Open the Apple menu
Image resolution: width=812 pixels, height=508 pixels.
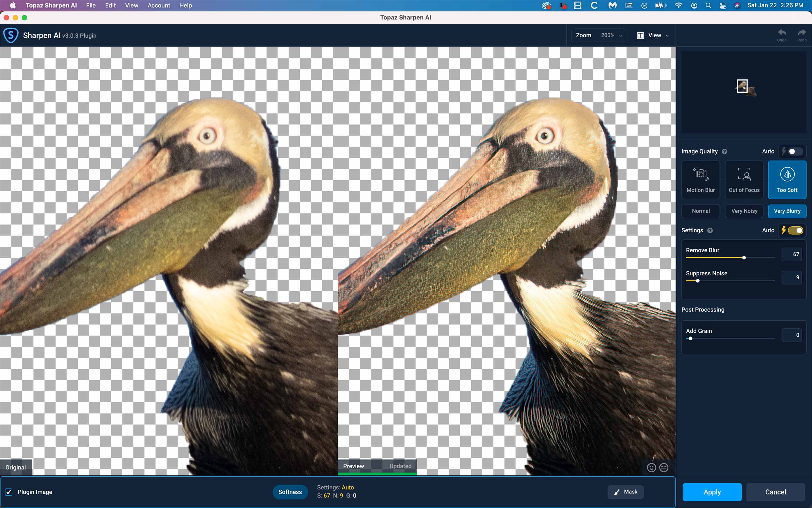[x=13, y=5]
